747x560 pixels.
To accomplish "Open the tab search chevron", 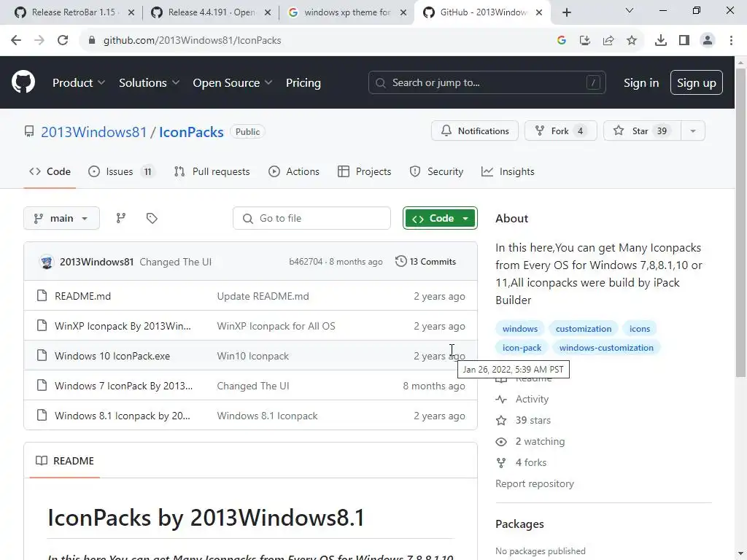I will 630,10.
